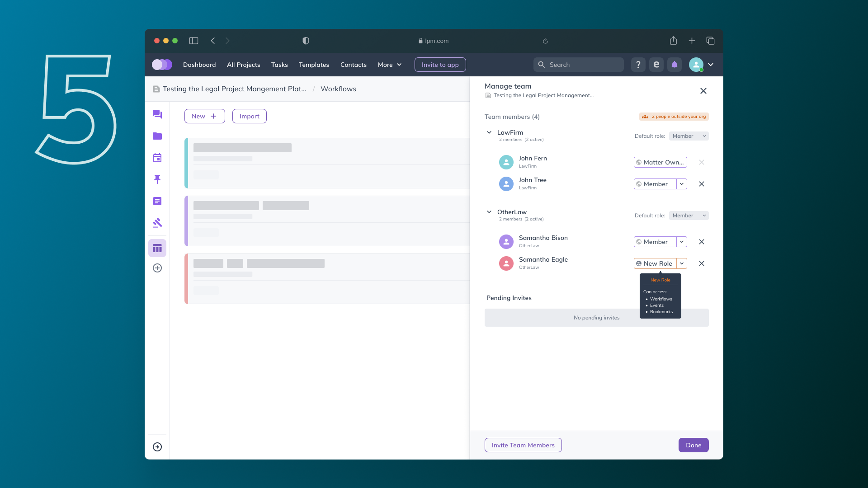The width and height of the screenshot is (868, 488).
Task: Click John Fern's Matter Owner role field
Action: click(x=660, y=162)
